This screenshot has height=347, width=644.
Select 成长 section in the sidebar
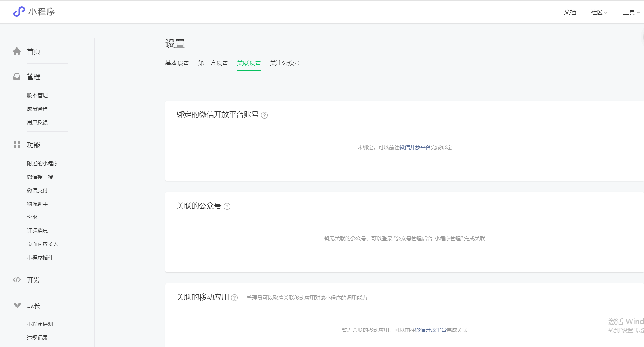[x=34, y=306]
